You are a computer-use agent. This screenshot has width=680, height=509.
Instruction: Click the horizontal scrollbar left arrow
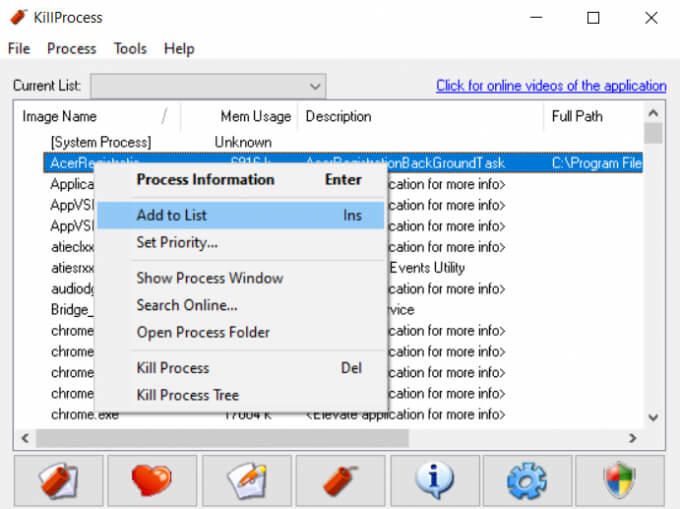coord(26,438)
